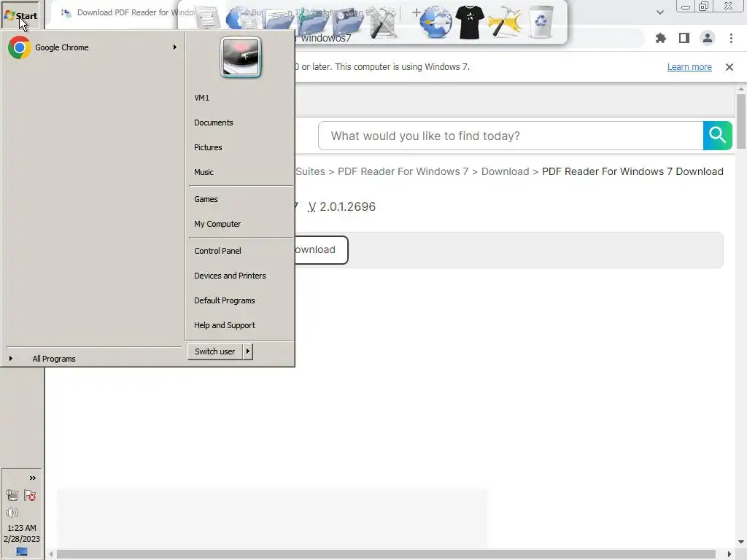
Task: Open Devices and Printers
Action: (x=230, y=276)
